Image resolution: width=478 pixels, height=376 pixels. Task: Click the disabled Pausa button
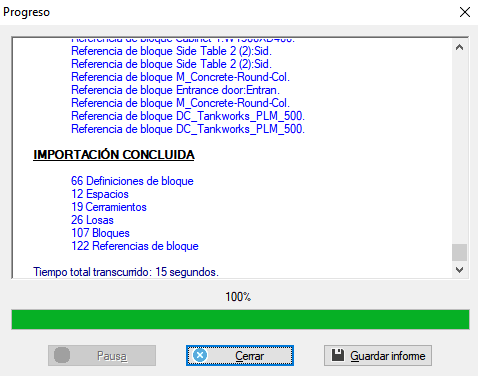[102, 356]
